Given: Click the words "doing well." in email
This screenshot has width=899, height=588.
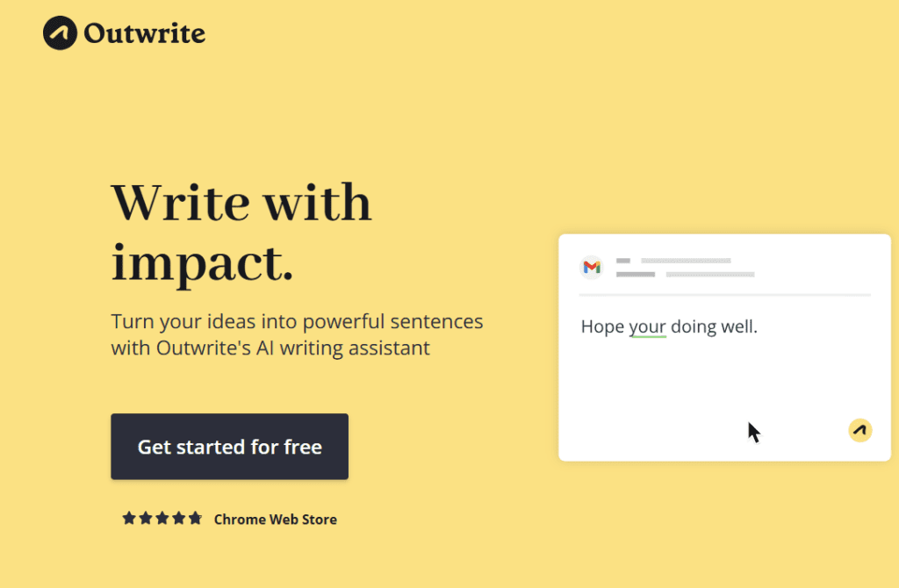Looking at the screenshot, I should tap(715, 326).
